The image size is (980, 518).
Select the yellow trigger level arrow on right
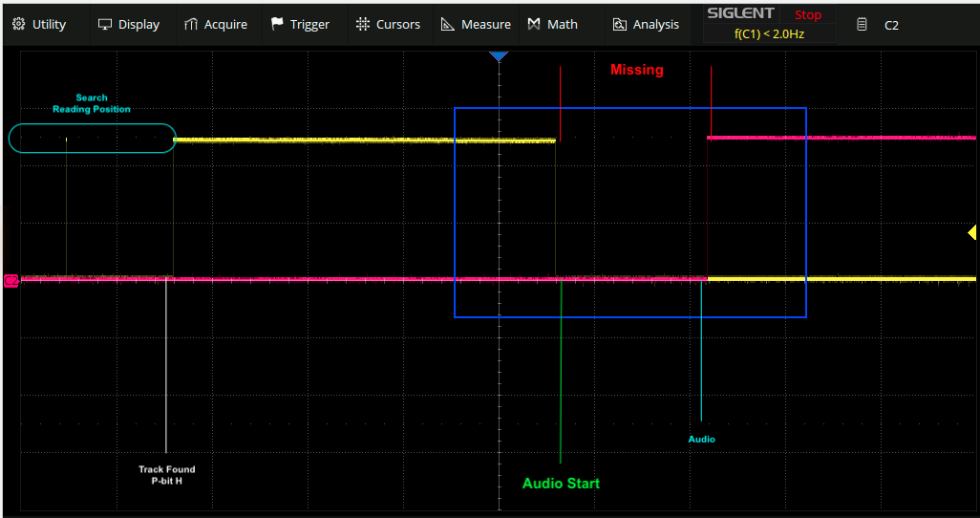coord(971,232)
